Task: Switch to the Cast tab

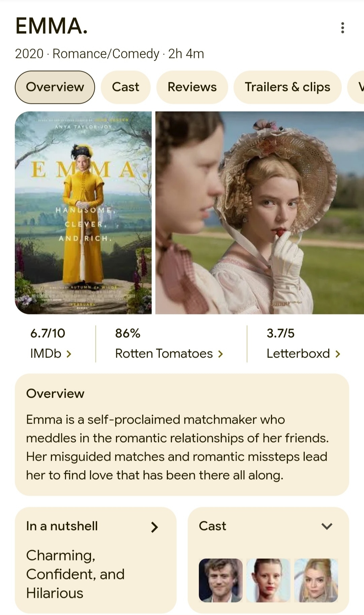Action: point(125,87)
